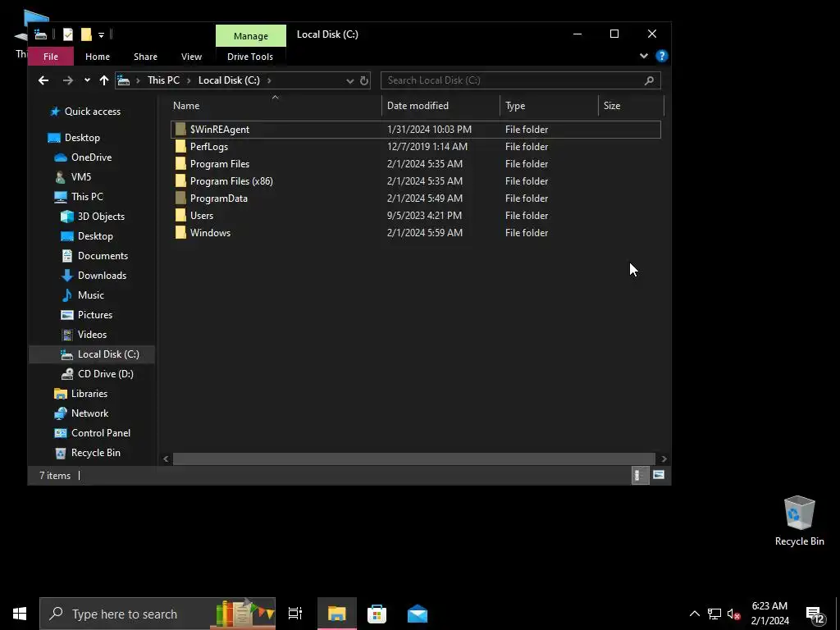Click the New folder icon in title bar
Viewport: 840px width, 630px height.
86,34
